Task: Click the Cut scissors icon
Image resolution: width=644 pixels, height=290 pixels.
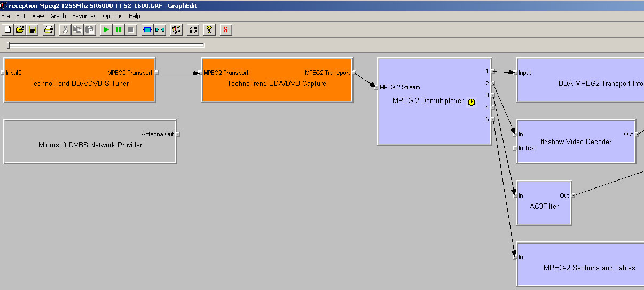Action: (65, 30)
